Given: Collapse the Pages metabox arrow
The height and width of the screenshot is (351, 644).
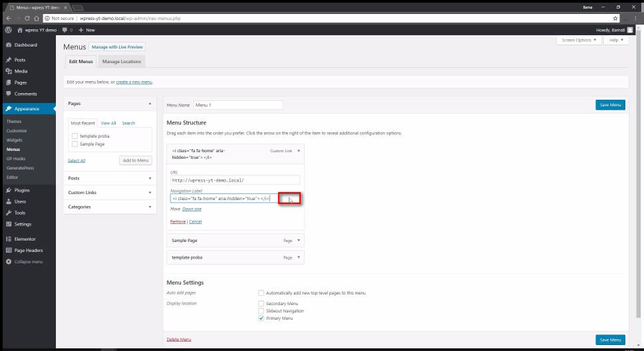Looking at the screenshot, I should 150,104.
